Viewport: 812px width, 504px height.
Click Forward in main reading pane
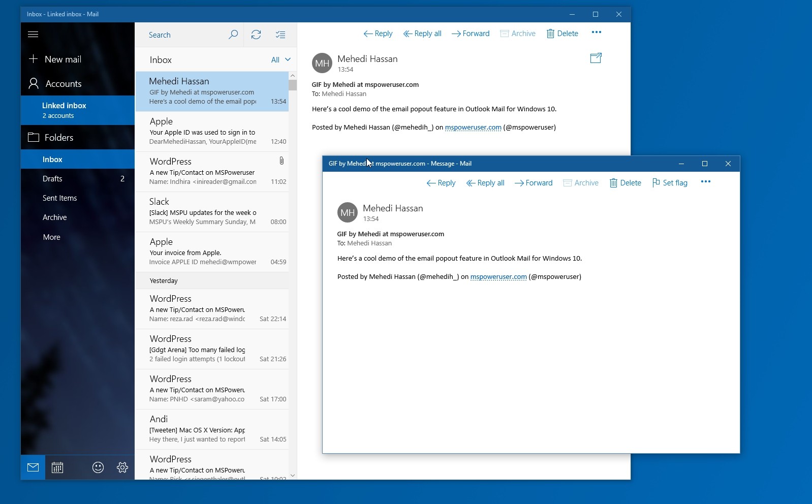click(471, 34)
